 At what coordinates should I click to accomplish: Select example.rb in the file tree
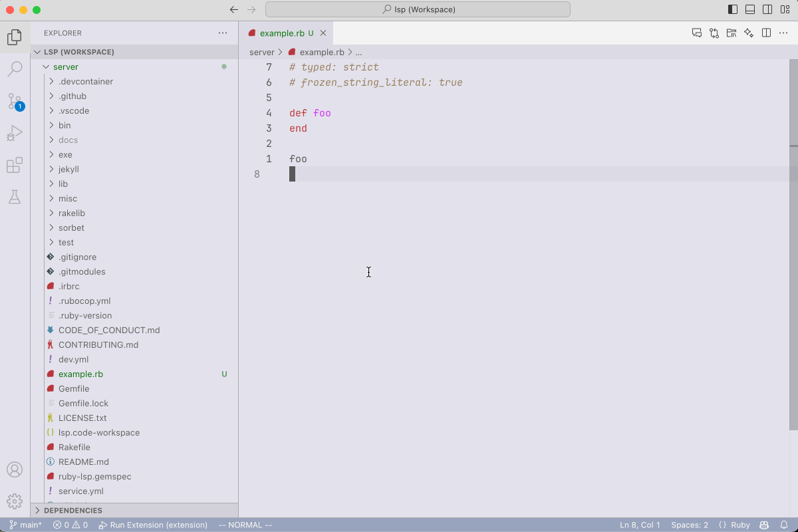[134, 374]
